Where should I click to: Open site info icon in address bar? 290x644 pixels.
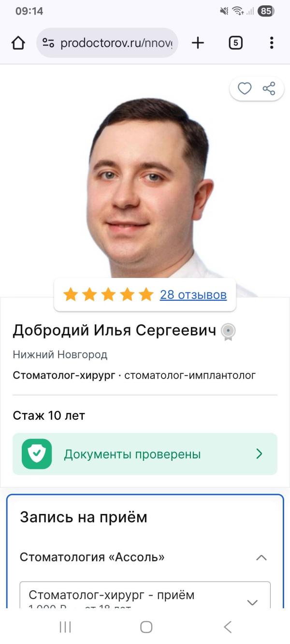coord(48,43)
